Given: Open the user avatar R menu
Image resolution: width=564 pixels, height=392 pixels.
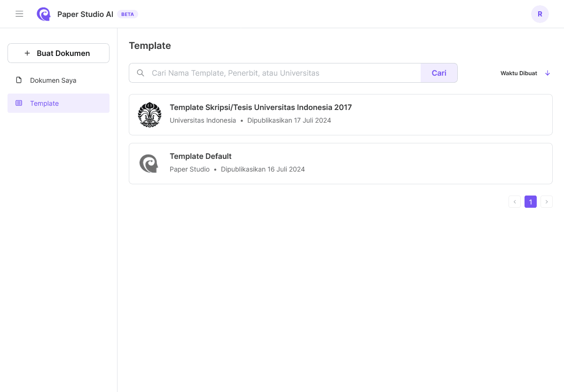Looking at the screenshot, I should 540,14.
